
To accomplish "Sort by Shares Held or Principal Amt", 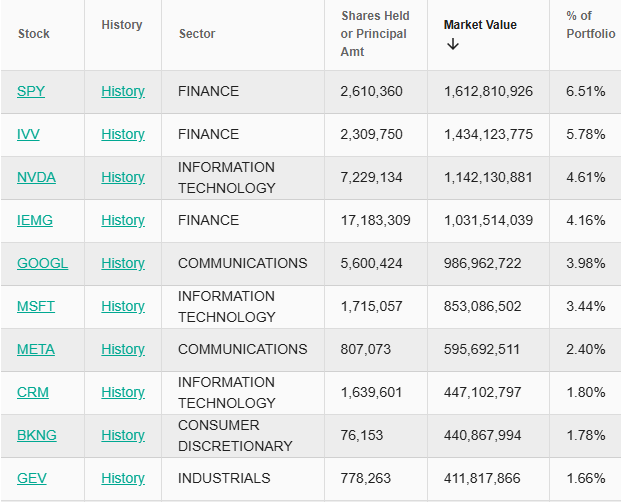I will coord(374,34).
